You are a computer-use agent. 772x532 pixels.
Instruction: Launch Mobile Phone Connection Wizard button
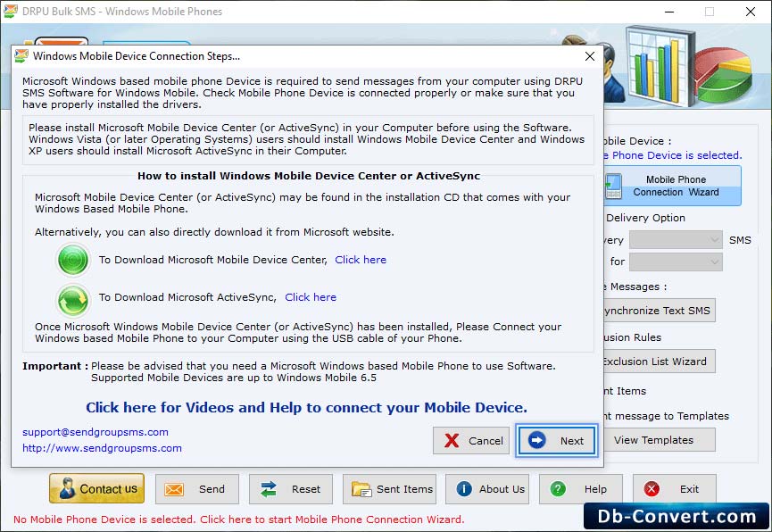click(x=673, y=186)
